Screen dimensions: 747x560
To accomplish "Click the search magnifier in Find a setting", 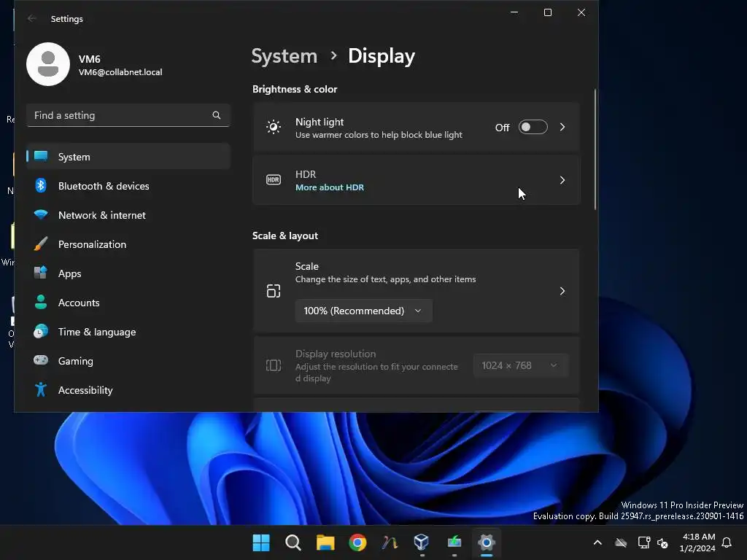I will pos(216,115).
